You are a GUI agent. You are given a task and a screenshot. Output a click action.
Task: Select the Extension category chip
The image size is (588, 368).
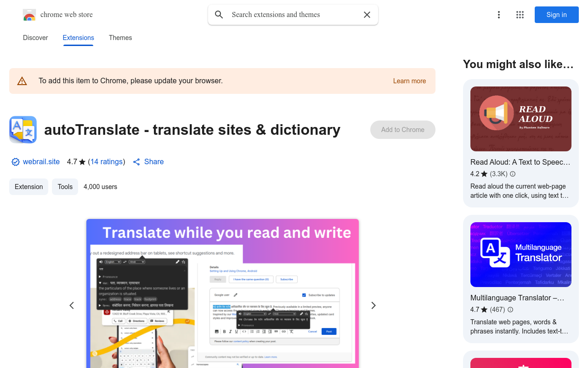point(28,187)
